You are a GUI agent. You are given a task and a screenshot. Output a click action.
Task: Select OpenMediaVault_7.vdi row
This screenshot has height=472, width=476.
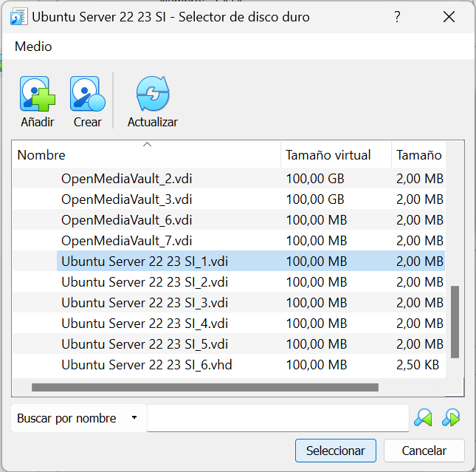pos(229,240)
